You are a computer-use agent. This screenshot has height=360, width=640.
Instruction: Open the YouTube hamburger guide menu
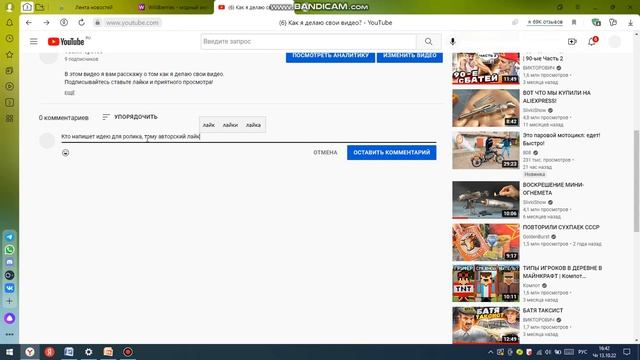coord(33,41)
